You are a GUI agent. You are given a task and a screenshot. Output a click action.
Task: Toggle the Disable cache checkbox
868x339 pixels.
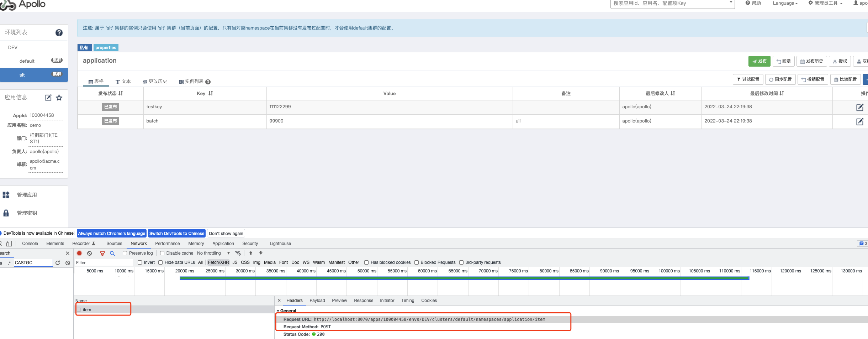click(x=162, y=253)
